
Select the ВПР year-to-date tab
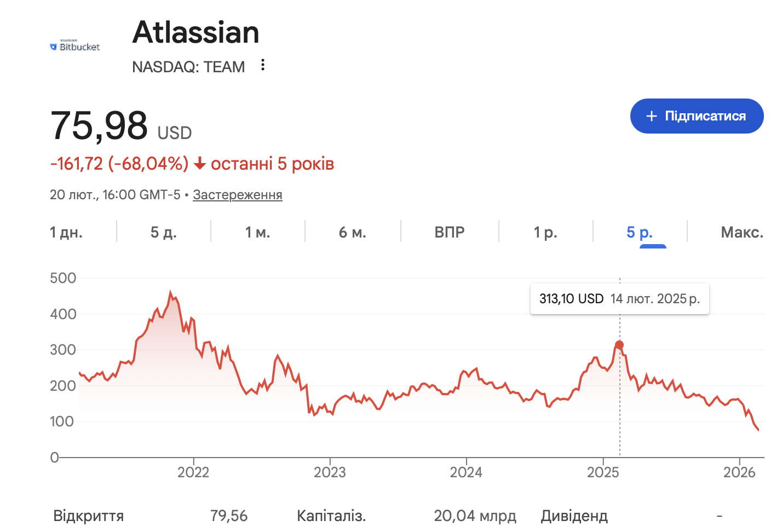pyautogui.click(x=449, y=233)
